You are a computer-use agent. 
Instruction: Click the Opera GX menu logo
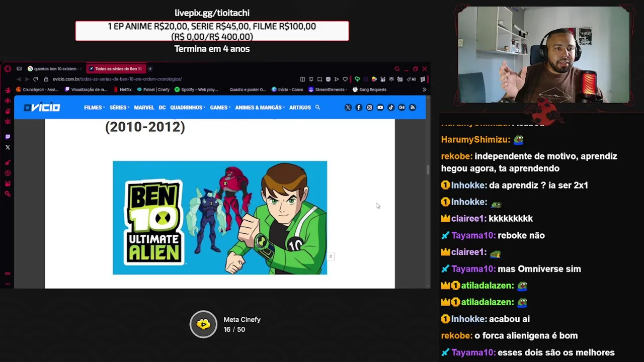click(8, 69)
